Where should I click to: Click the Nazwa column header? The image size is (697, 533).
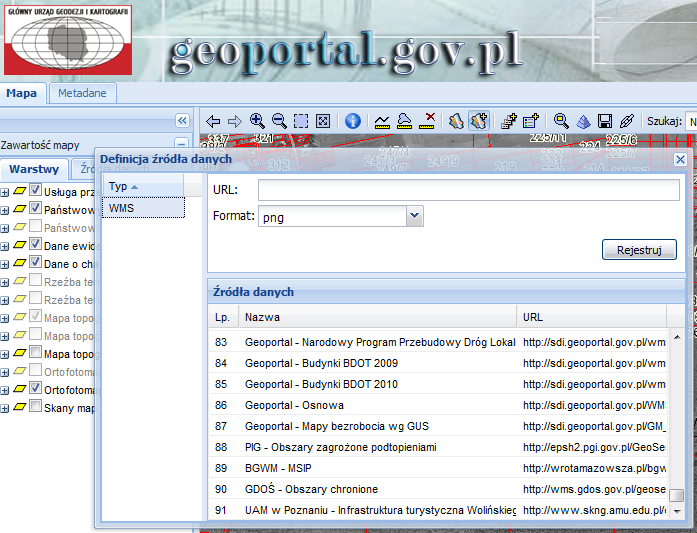tap(377, 317)
